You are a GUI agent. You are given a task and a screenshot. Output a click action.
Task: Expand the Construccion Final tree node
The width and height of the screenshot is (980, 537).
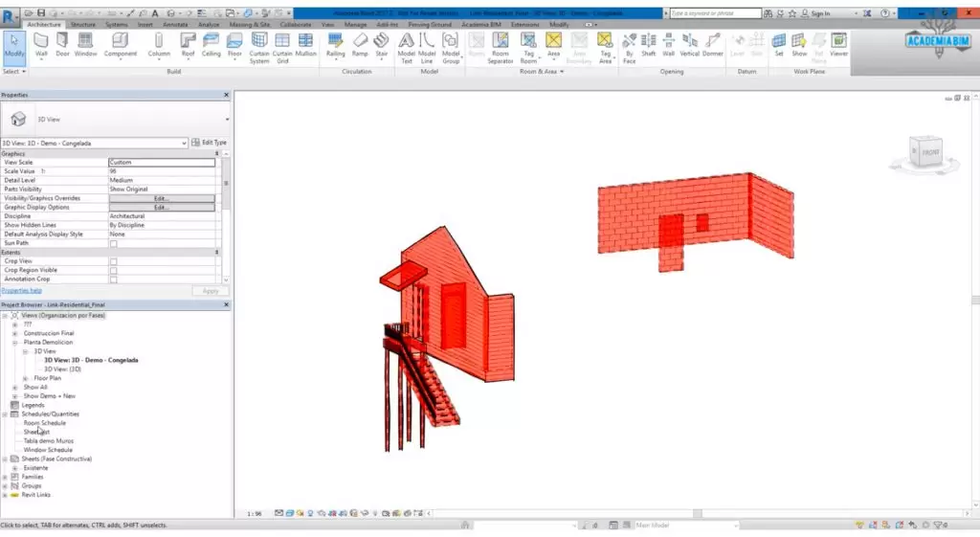click(14, 333)
